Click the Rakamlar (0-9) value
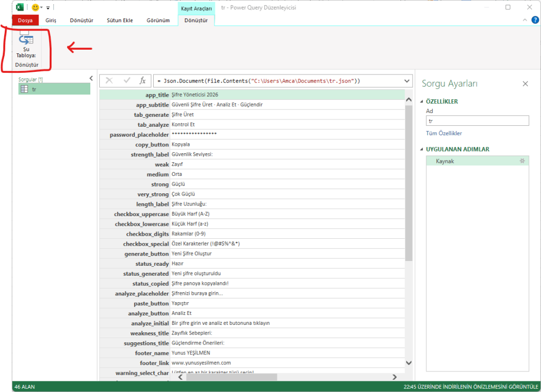Screen dimensions: 541x392 [189, 234]
